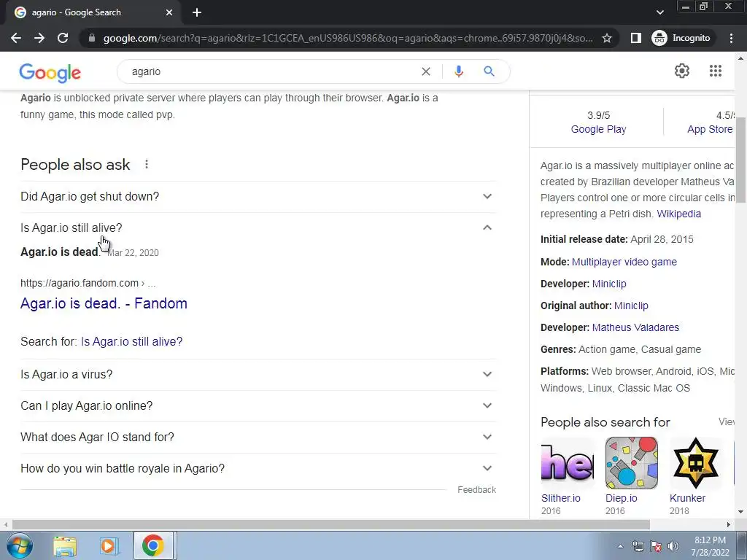Viewport: 747px width, 560px height.
Task: Open the Chrome three-dot menu
Action: coord(731,38)
